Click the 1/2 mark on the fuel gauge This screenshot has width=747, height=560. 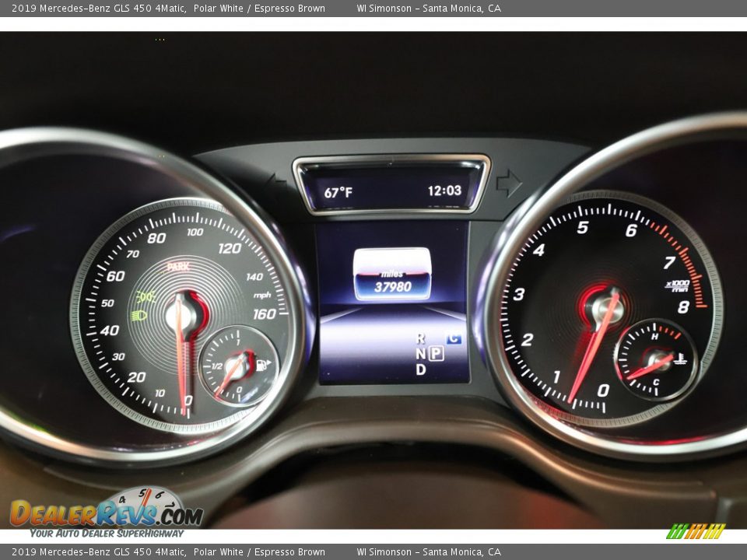(x=217, y=366)
